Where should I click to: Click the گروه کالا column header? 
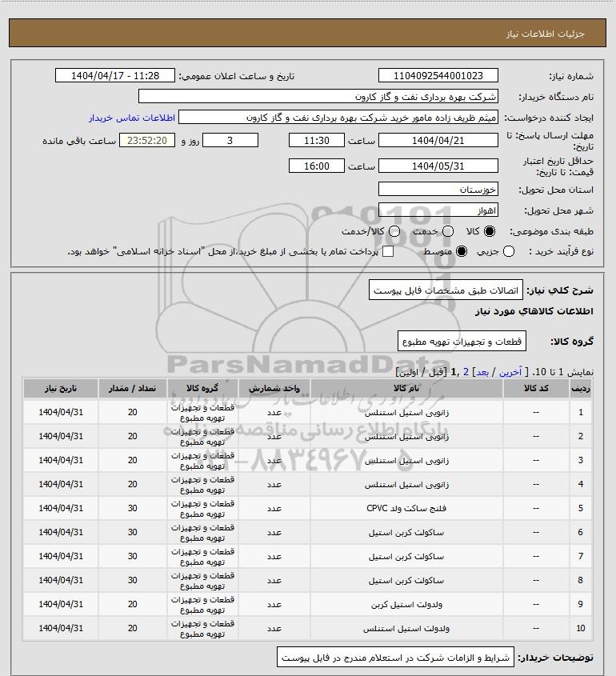click(202, 389)
